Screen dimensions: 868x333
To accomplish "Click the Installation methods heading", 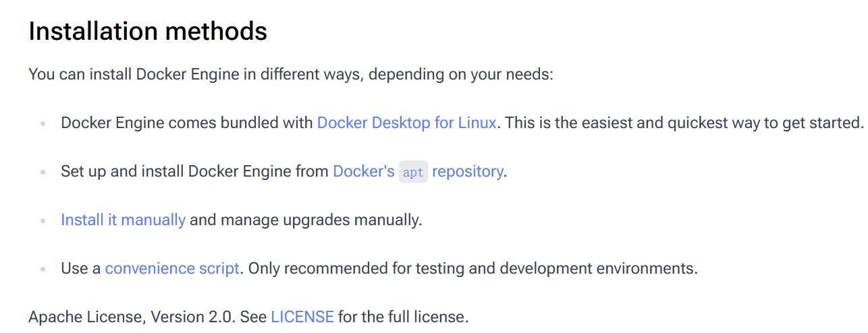I will (148, 32).
